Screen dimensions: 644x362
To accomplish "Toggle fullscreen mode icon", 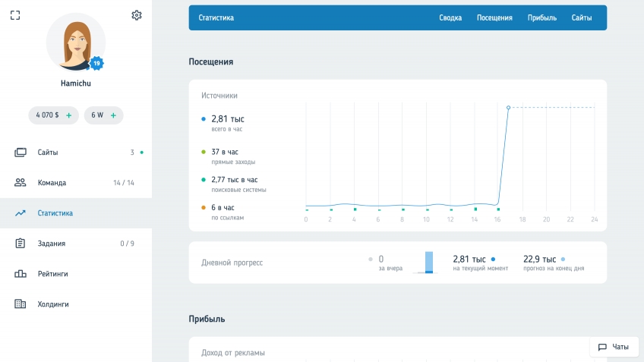I will click(x=15, y=15).
